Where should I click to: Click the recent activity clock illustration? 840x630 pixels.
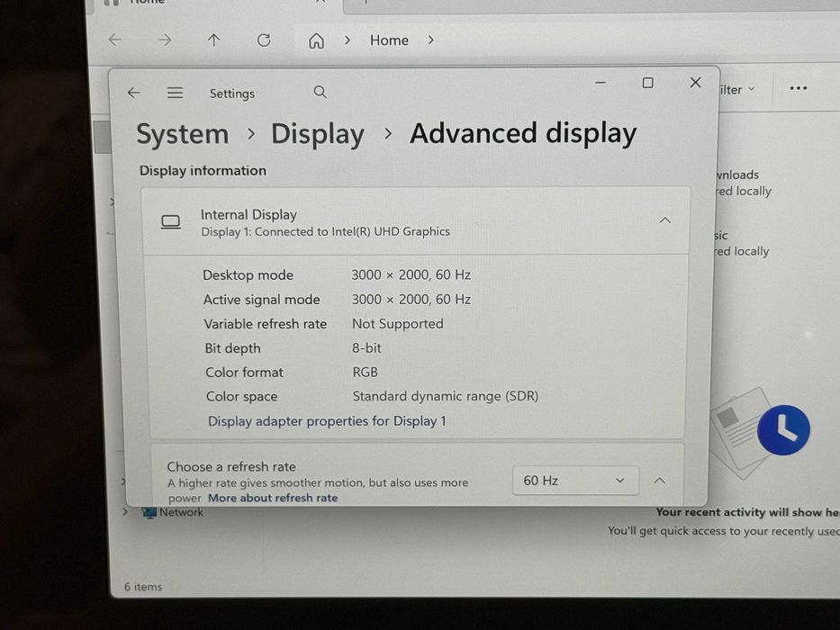coord(783,430)
